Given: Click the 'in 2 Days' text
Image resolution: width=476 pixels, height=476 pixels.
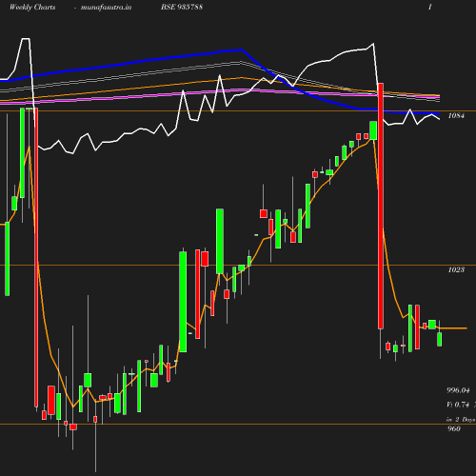Looking at the screenshot, I should pos(461,420).
